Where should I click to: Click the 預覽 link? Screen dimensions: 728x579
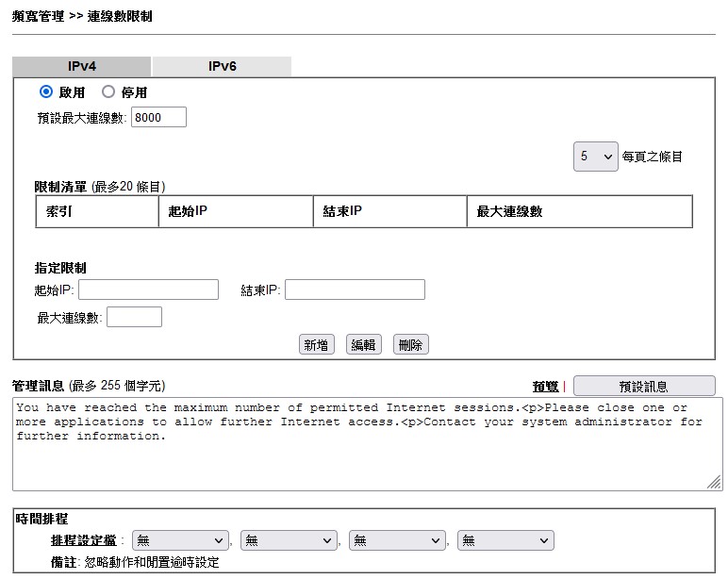[x=545, y=386]
